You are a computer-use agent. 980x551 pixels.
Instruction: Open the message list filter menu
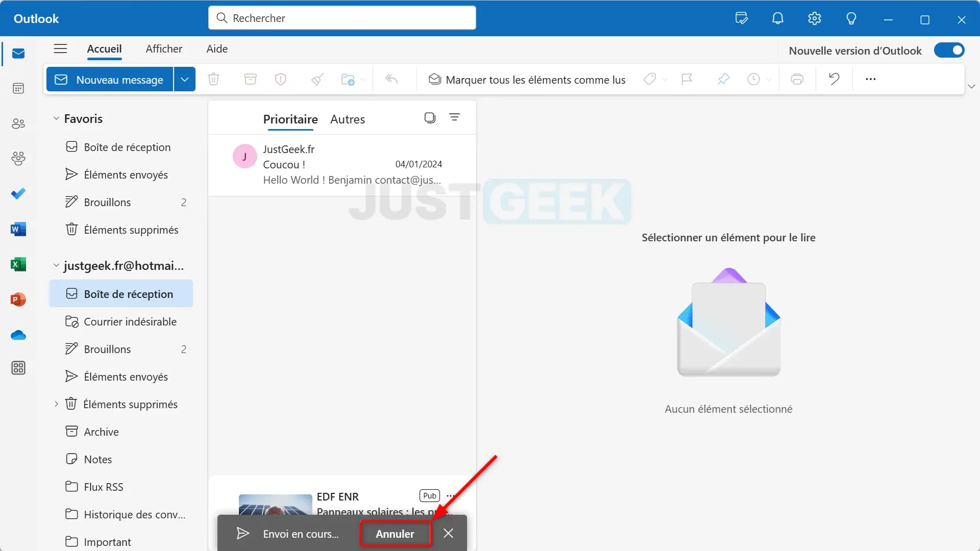(454, 118)
